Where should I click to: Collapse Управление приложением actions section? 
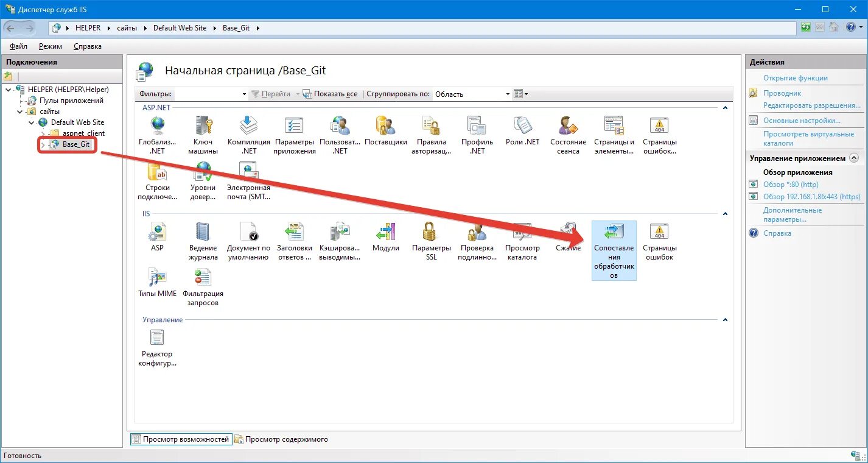point(854,158)
